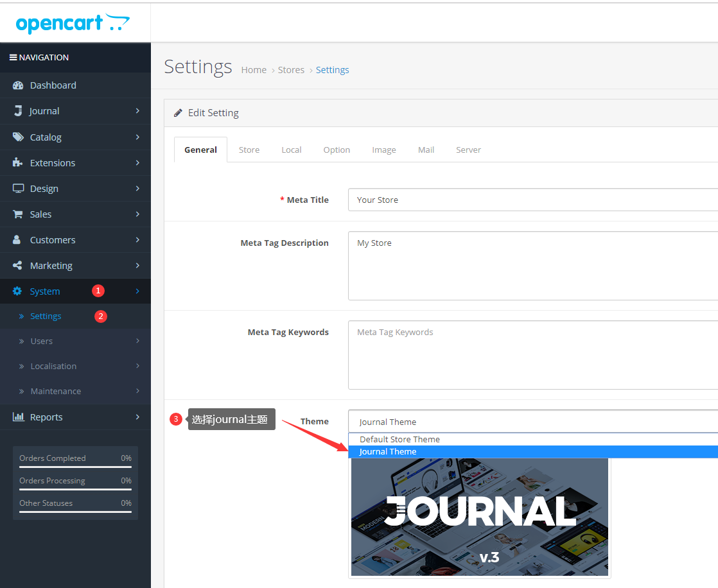
Task: Toggle the navigation hamburger icon
Action: [13, 58]
